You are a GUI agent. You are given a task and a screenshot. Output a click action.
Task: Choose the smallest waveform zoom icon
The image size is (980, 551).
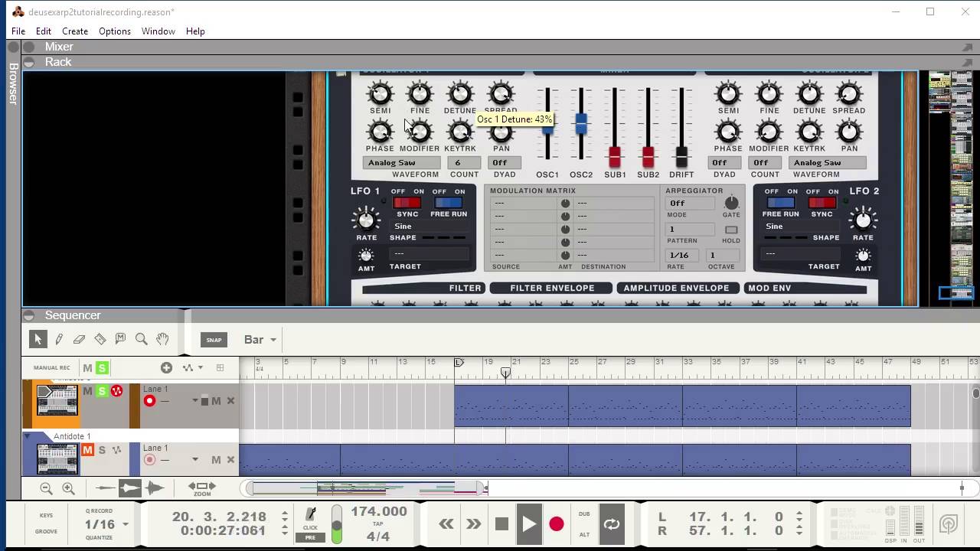pyautogui.click(x=105, y=488)
